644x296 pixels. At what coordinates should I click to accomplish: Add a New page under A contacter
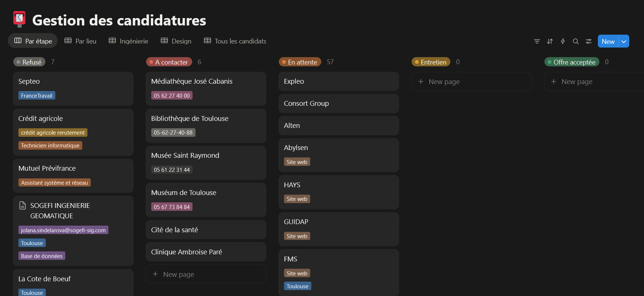point(179,274)
